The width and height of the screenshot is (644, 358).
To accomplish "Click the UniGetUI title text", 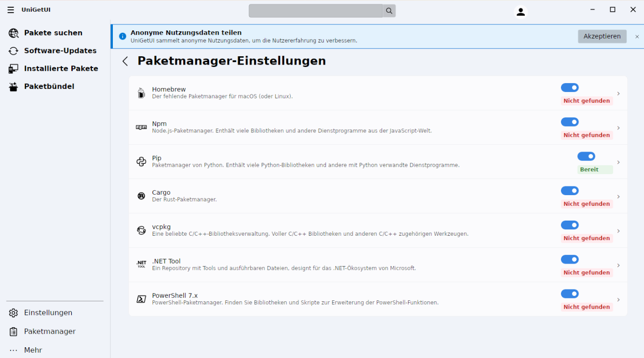I will pos(36,10).
